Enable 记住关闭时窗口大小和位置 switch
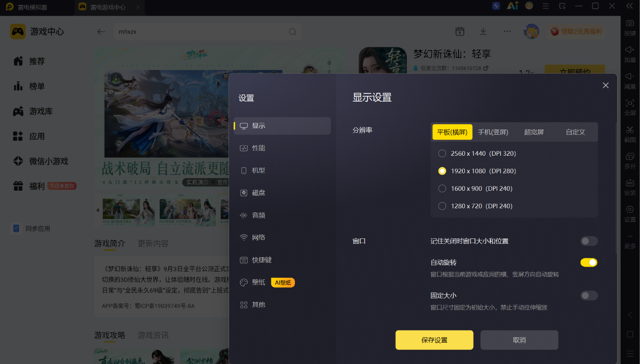 (x=589, y=241)
